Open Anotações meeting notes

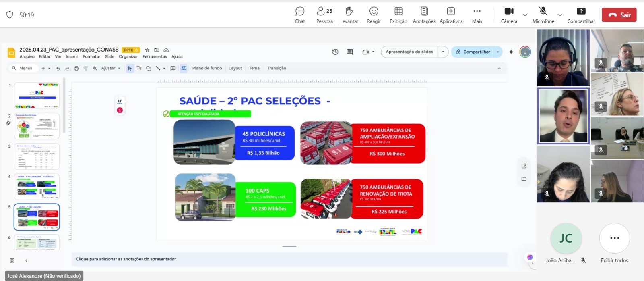424,15
